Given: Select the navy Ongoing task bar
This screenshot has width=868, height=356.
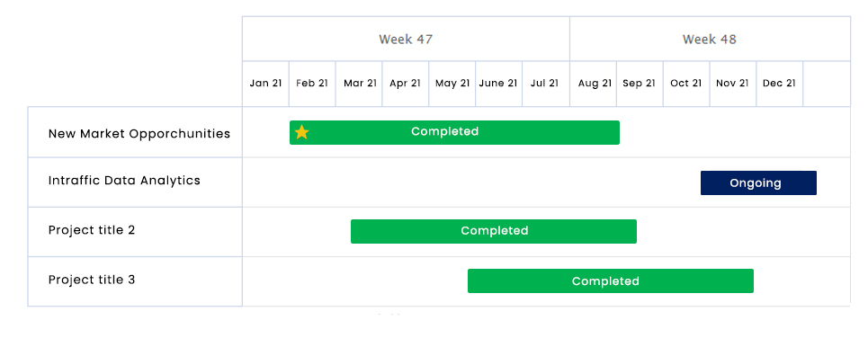Looking at the screenshot, I should 758,182.
